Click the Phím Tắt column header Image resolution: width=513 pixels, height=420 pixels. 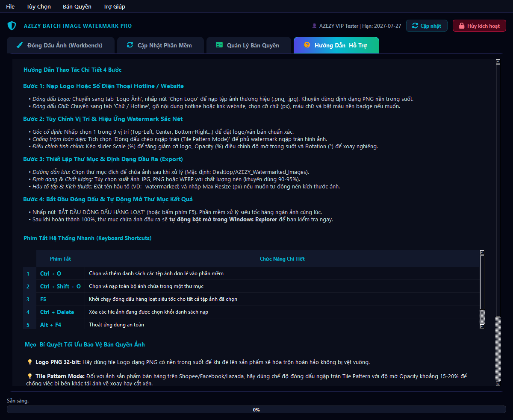pos(60,259)
